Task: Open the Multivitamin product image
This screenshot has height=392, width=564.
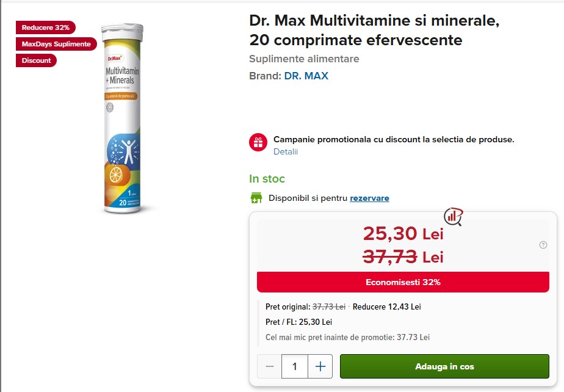Action: pyautogui.click(x=123, y=119)
